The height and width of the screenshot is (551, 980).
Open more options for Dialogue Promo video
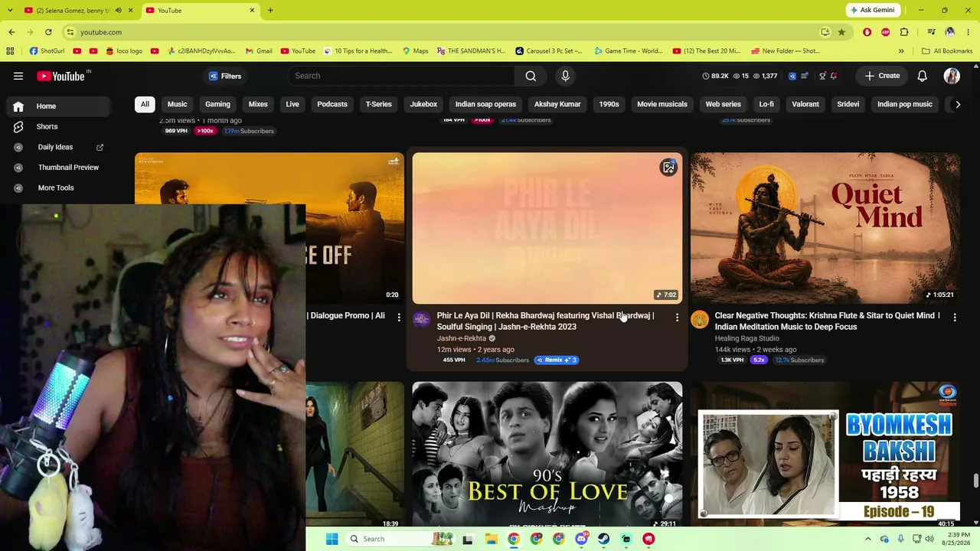(399, 317)
